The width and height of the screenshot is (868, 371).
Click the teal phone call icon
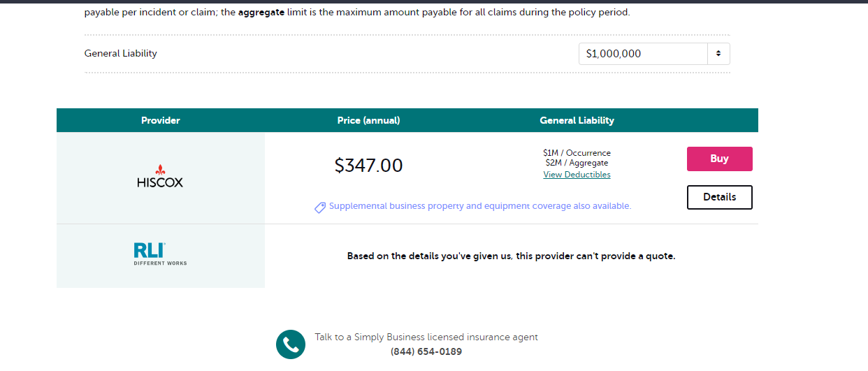coord(291,344)
